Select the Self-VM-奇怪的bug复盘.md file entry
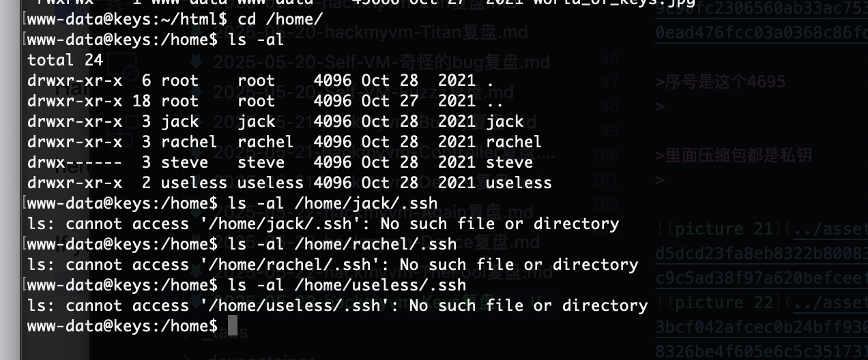 point(381,63)
